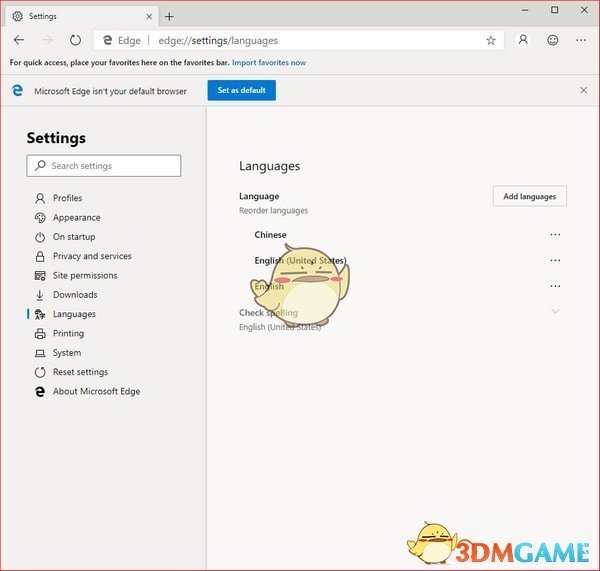Dismiss the default browser notification bar
The width and height of the screenshot is (600, 571).
(x=584, y=90)
